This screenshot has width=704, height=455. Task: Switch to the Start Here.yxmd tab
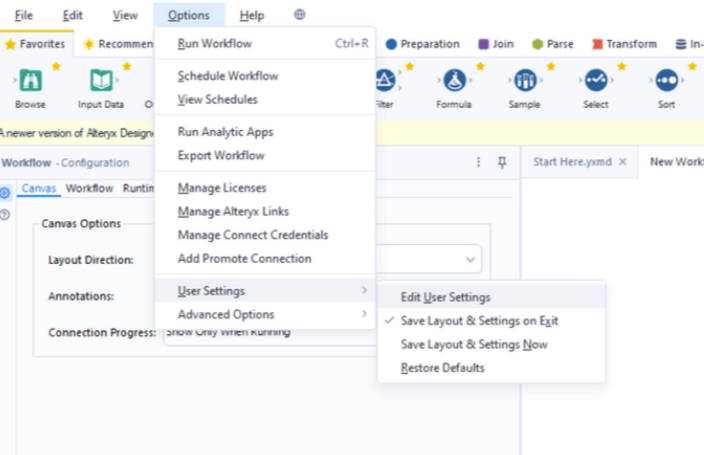coord(572,162)
